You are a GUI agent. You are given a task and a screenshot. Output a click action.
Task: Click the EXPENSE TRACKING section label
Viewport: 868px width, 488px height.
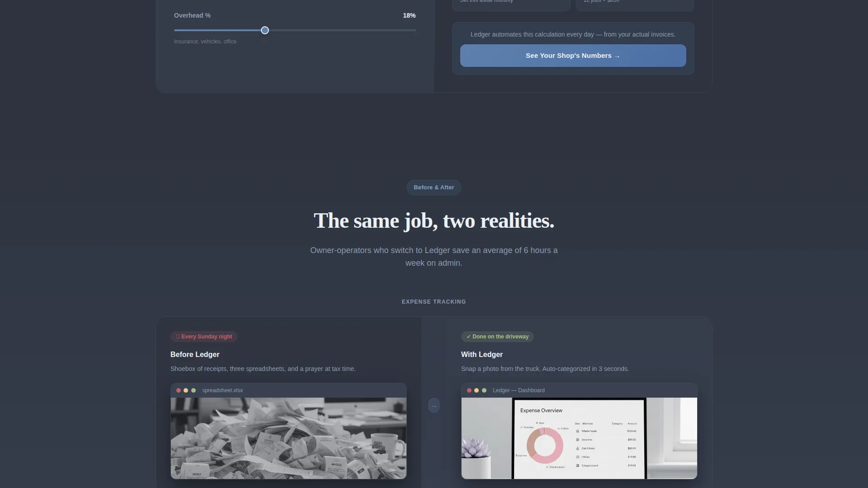coord(434,302)
